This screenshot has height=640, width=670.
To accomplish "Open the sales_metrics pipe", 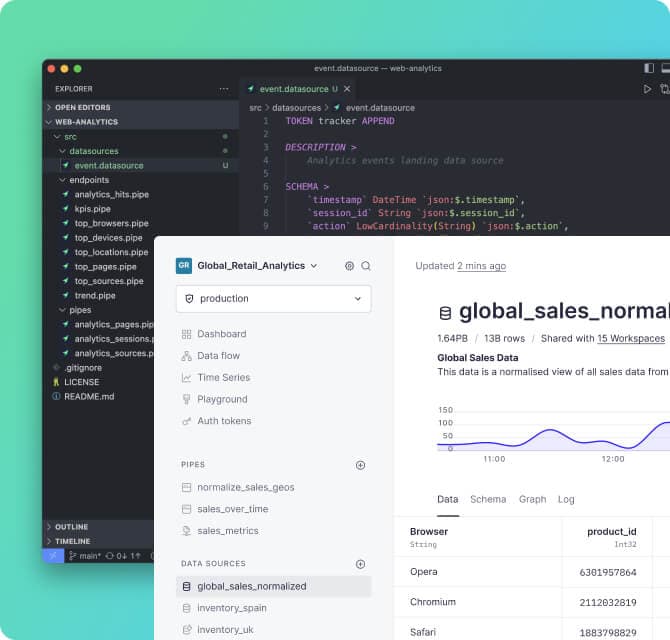I will [x=228, y=531].
